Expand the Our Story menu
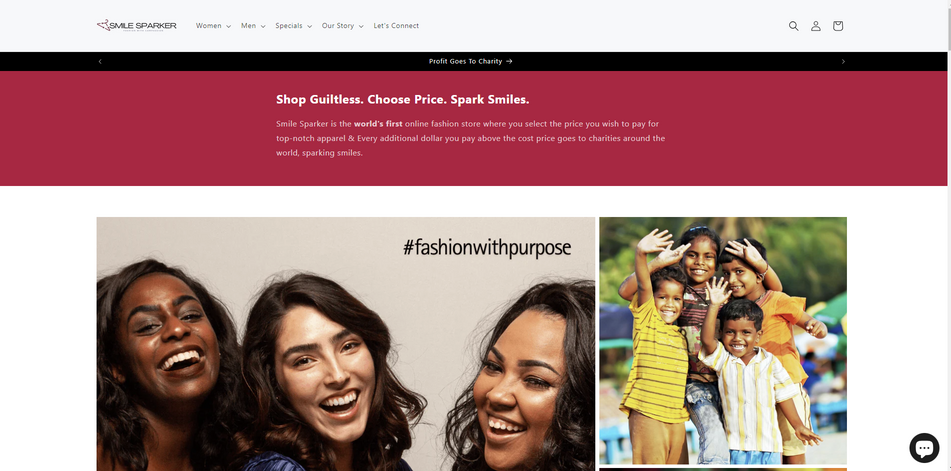This screenshot has width=951, height=471. coord(343,25)
